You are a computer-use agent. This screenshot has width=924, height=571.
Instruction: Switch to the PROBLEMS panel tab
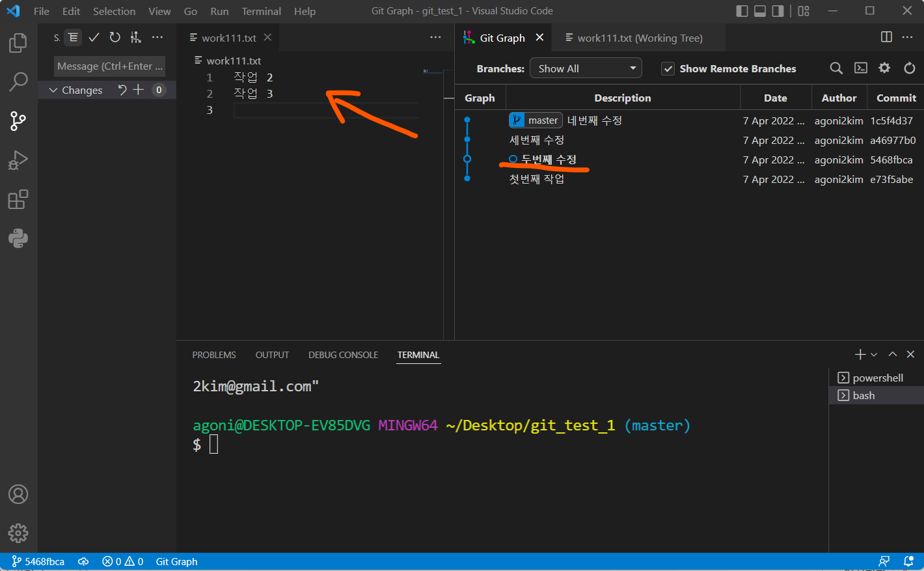click(x=214, y=355)
